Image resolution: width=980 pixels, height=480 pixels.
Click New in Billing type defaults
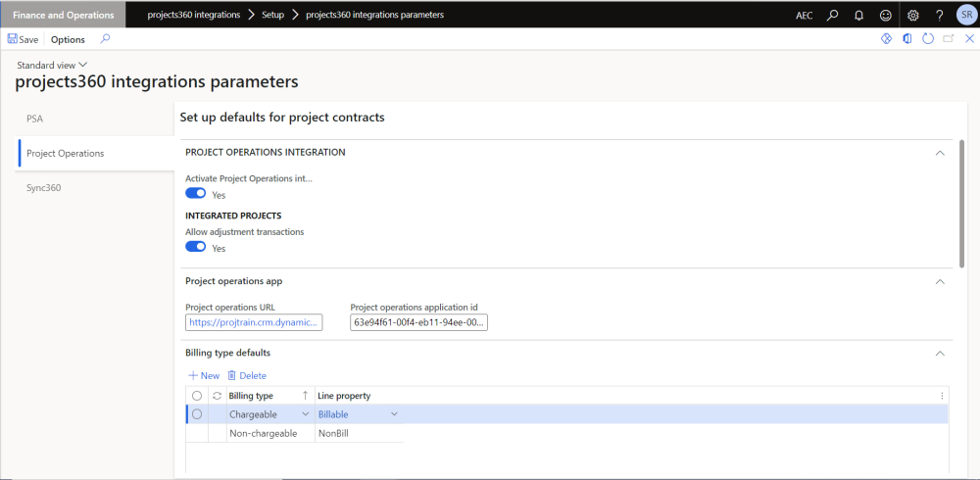coord(204,375)
